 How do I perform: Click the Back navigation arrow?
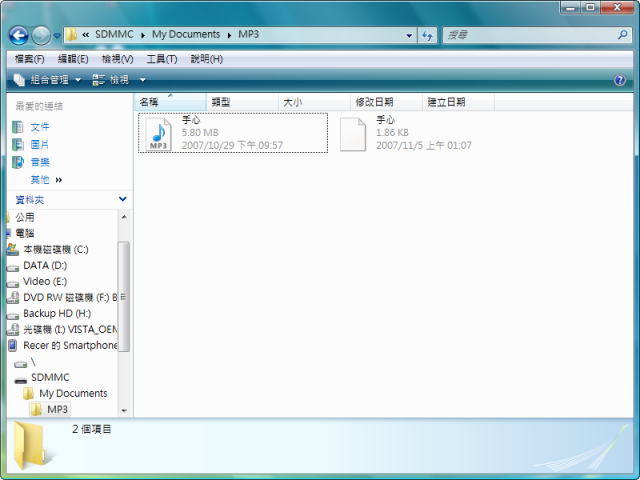click(x=18, y=36)
